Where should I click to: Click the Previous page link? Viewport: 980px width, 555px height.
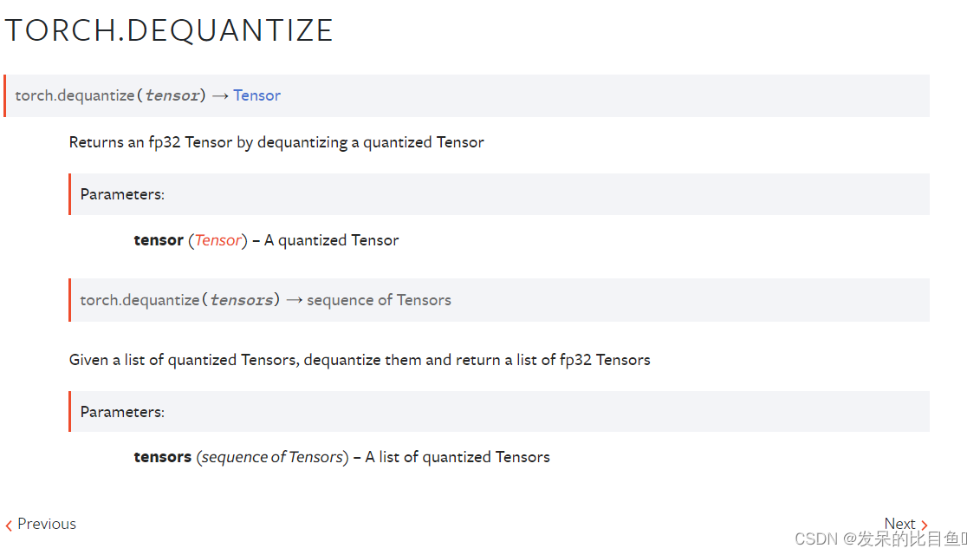coord(42,524)
